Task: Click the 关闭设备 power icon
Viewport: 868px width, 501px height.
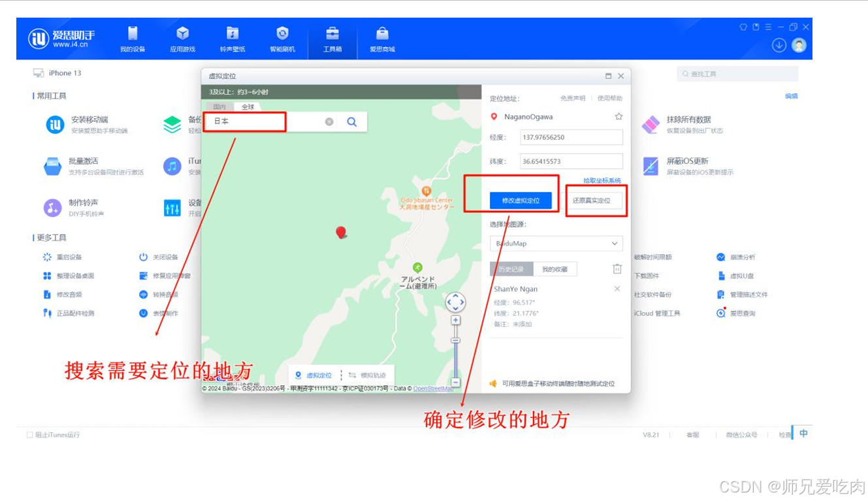Action: pyautogui.click(x=144, y=257)
